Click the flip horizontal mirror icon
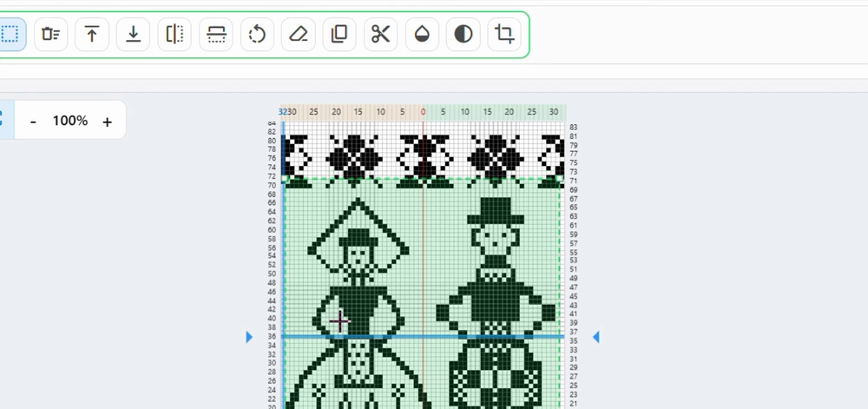 pos(174,35)
